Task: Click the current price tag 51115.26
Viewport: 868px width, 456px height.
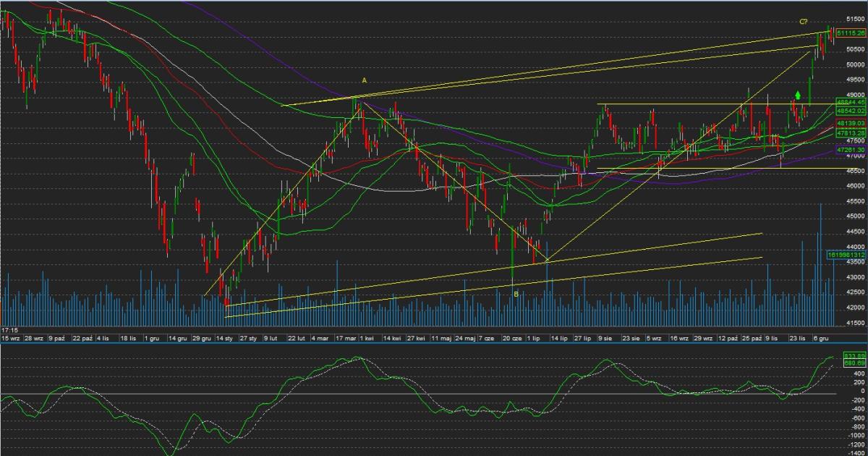Action: pyautogui.click(x=851, y=33)
